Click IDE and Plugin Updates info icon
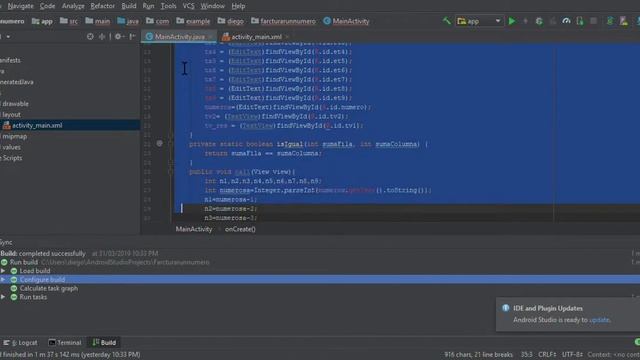The width and height of the screenshot is (640, 360). (506, 308)
